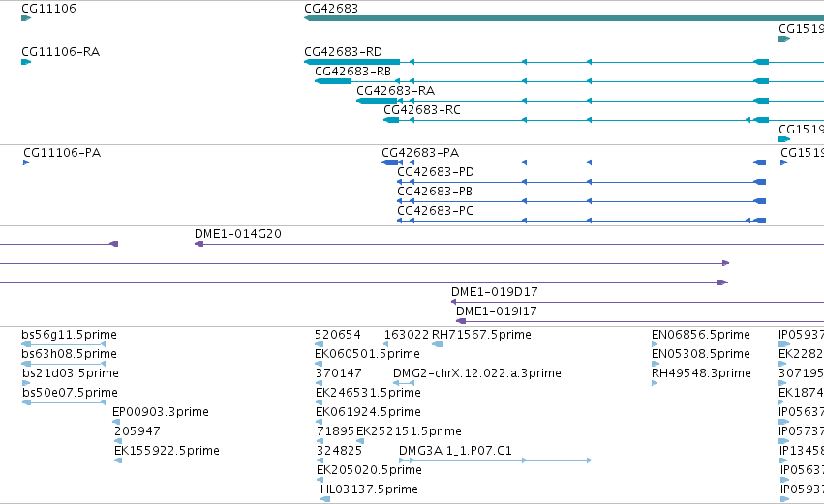
Task: Select the CG42683-RA transcript label
Action: coord(396,91)
